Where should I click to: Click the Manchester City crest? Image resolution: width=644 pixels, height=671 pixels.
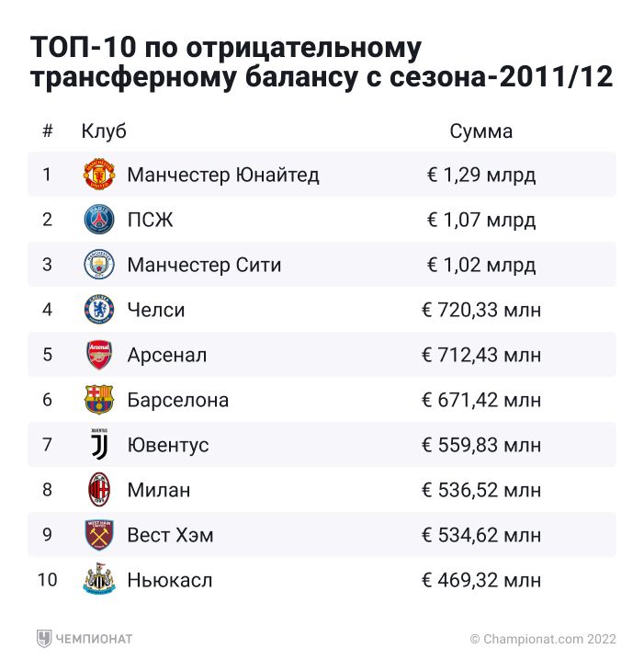(x=99, y=265)
